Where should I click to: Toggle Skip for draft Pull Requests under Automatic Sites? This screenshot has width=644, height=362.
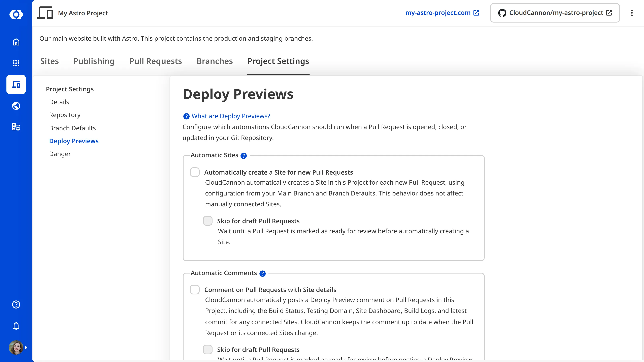click(x=207, y=221)
